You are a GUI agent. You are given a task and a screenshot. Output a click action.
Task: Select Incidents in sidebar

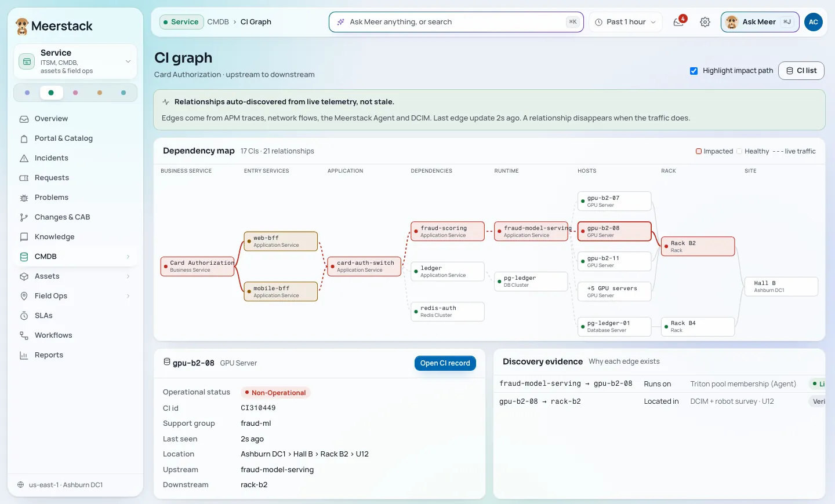(75, 158)
